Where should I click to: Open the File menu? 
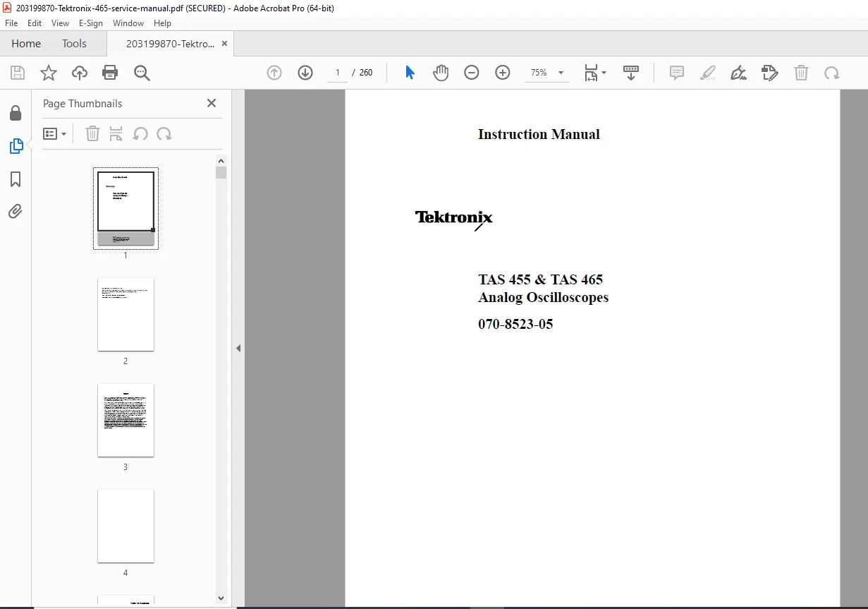pos(11,23)
